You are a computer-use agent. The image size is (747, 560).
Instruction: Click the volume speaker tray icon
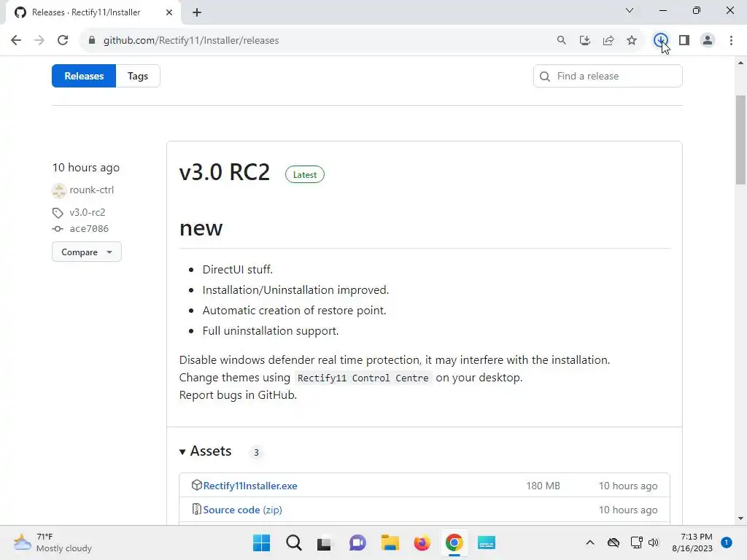[x=654, y=542]
